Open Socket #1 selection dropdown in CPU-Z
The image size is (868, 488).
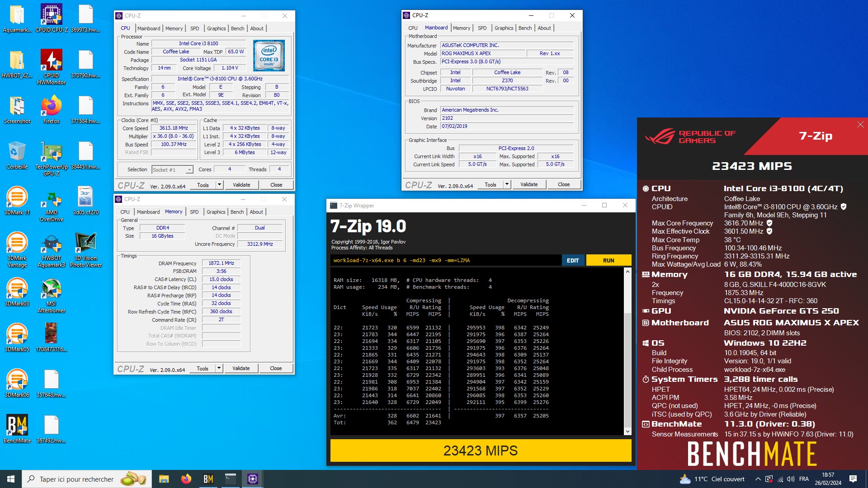click(x=173, y=170)
